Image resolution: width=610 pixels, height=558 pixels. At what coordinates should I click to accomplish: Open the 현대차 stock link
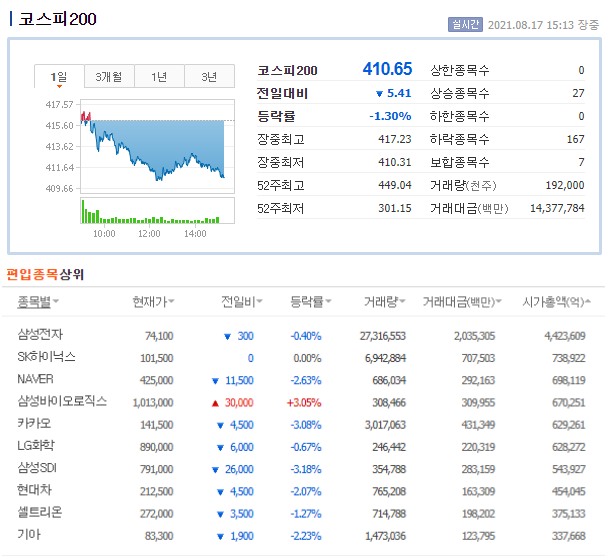coord(34,490)
